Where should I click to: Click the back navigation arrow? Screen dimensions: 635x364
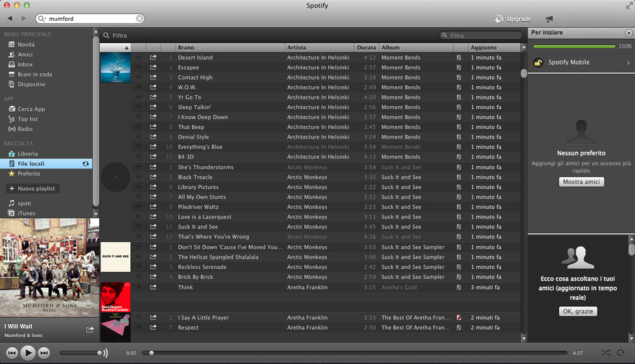(x=10, y=19)
